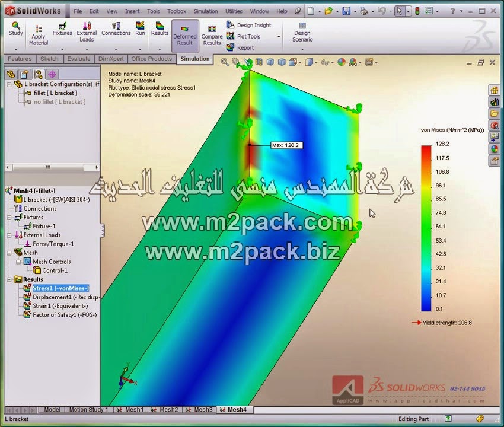Viewport: 504px width, 427px height.
Task: Click the von Mises color legend bar
Action: pyautogui.click(x=426, y=228)
